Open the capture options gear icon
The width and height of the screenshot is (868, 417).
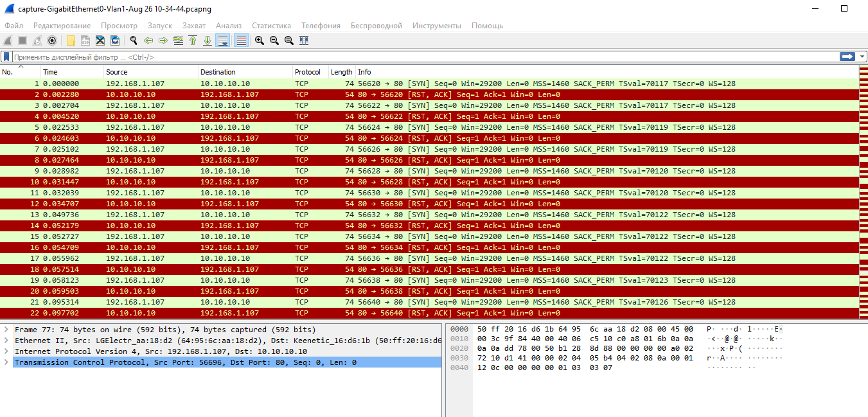[x=52, y=40]
